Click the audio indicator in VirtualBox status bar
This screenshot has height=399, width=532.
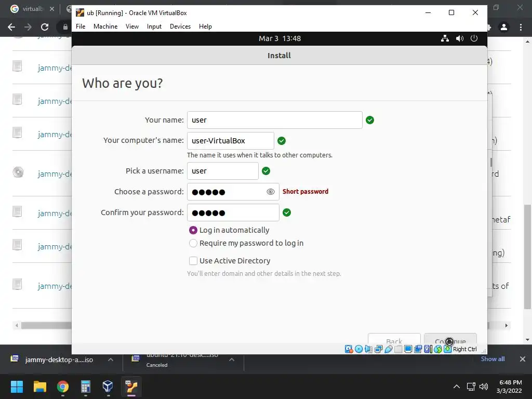click(x=368, y=349)
